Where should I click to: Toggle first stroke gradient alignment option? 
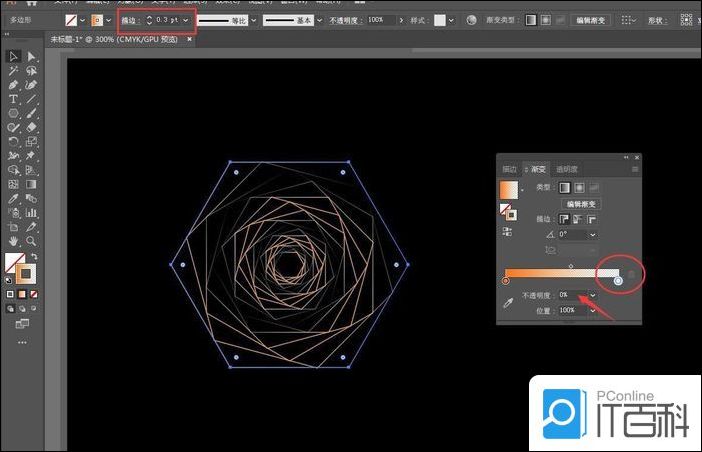pyautogui.click(x=564, y=218)
